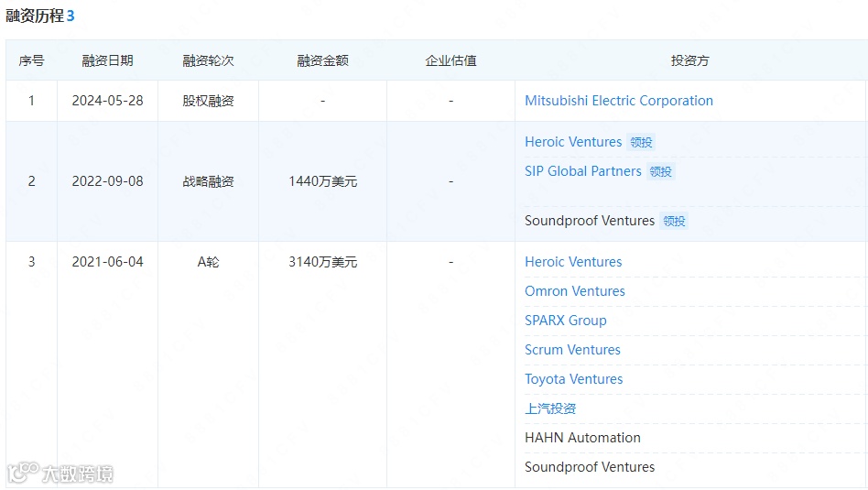
Task: Open SPARX Group investor link
Action: [x=565, y=321]
